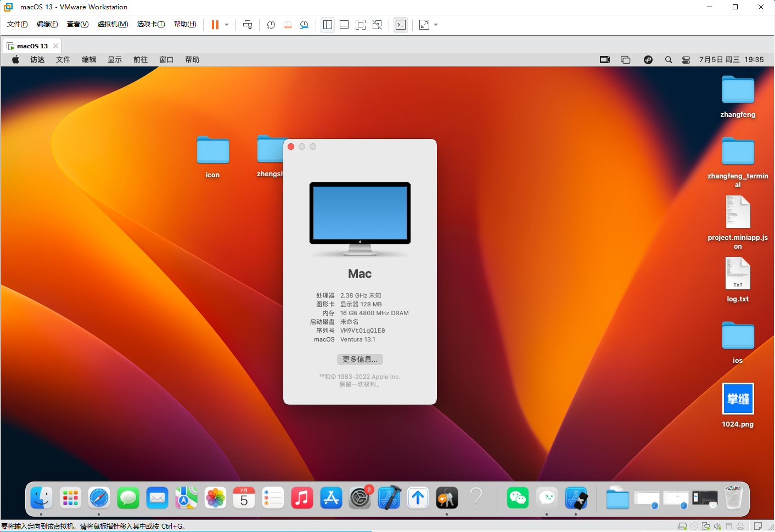
Task: Select project.miniapp.json file on desktop
Action: pyautogui.click(x=738, y=212)
